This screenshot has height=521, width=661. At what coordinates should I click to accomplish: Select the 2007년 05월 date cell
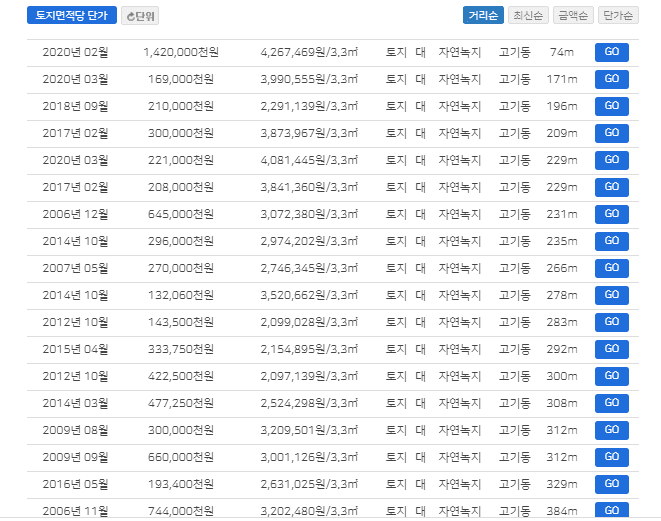(75, 268)
